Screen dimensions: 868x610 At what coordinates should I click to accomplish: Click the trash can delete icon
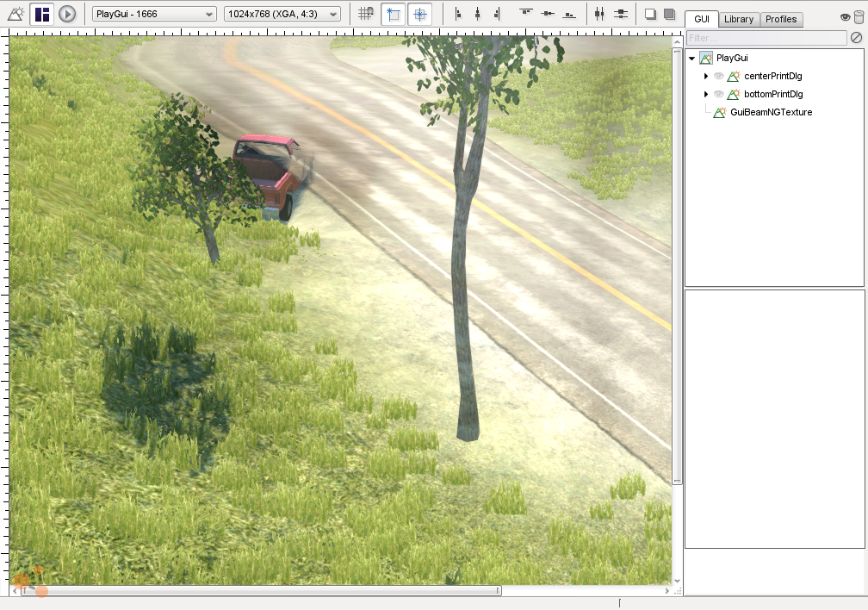[859, 17]
